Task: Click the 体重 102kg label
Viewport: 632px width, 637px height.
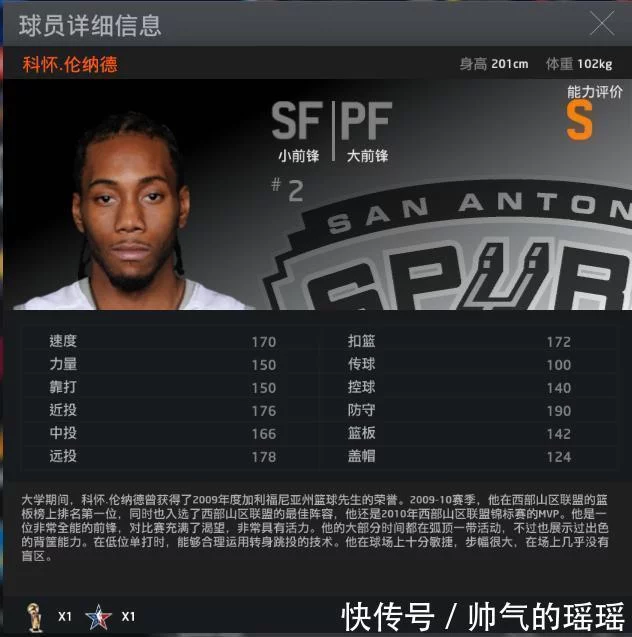Action: pos(579,64)
